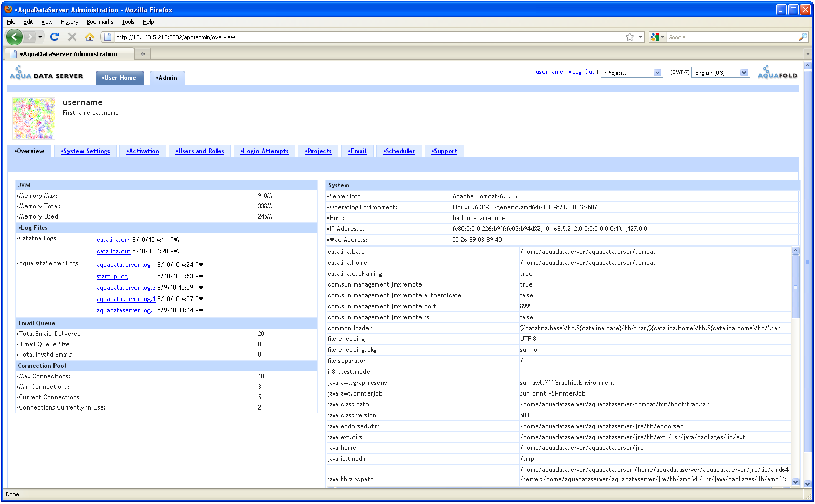Click the Total Emails Delivered row label

[x=50, y=334]
